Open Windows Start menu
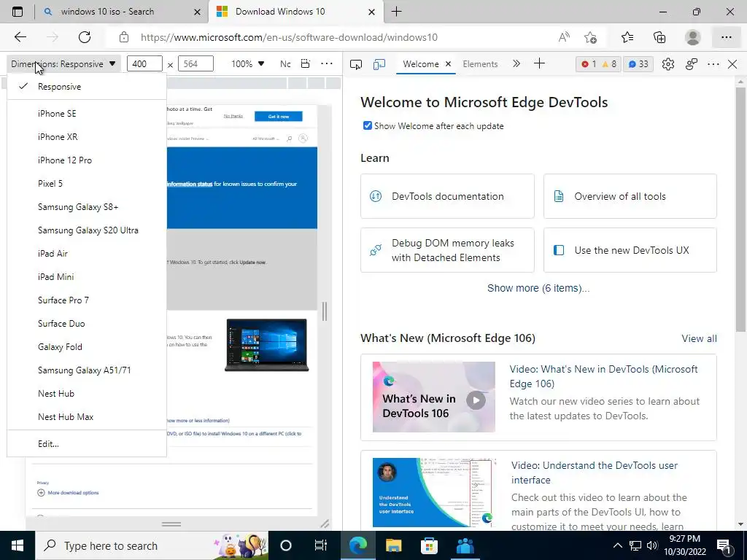The width and height of the screenshot is (747, 560). [x=18, y=545]
